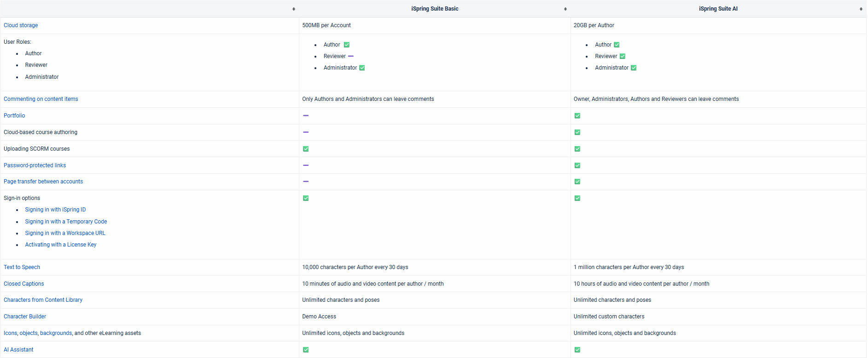The width and height of the screenshot is (868, 358).
Task: Click Reviewer checkmark in Suite AI column
Action: click(623, 56)
